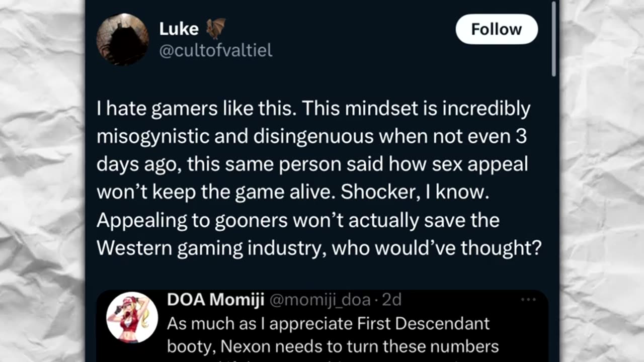Click the 2d timestamp on quoted tweet

[391, 300]
